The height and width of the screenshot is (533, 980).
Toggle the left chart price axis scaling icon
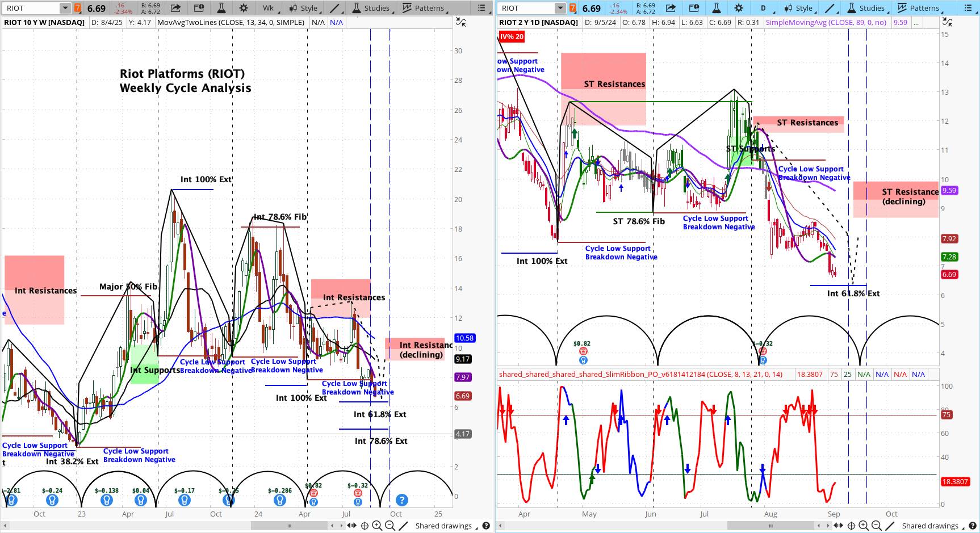point(460,22)
